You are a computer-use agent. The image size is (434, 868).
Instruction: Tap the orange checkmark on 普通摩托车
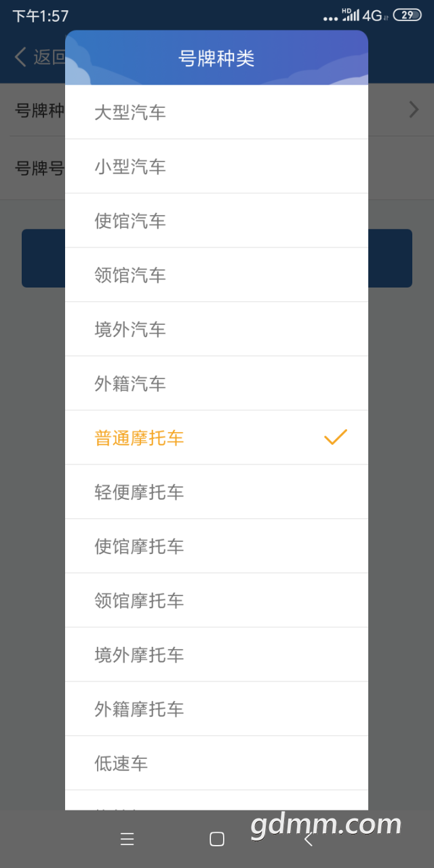pos(336,437)
